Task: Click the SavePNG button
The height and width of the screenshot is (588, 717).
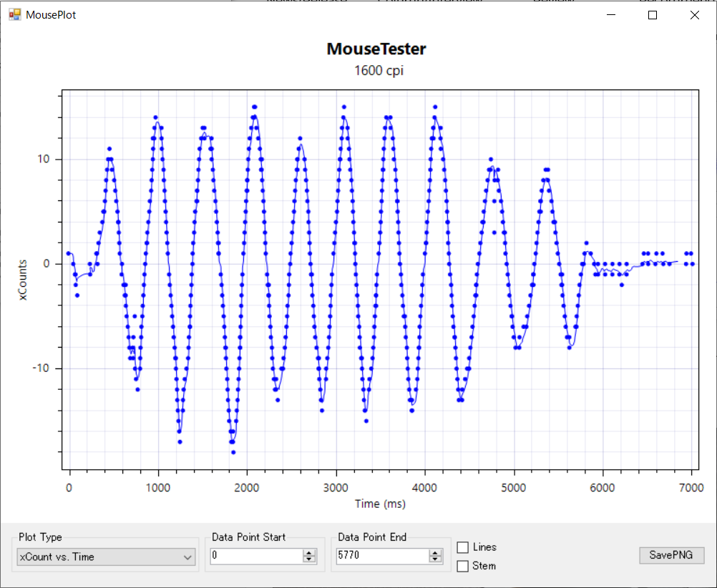Action: tap(671, 555)
